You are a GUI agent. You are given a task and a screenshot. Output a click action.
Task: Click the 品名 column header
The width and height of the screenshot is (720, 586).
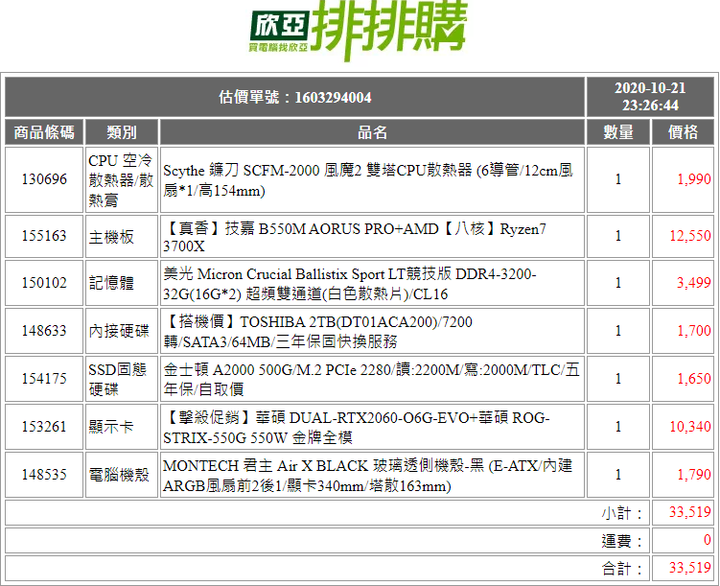(x=372, y=132)
